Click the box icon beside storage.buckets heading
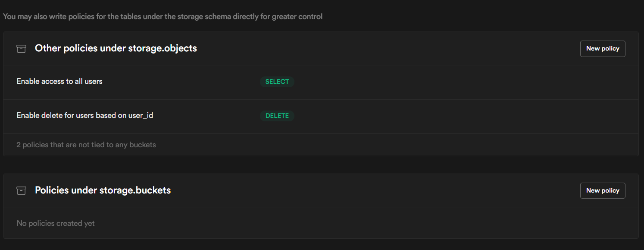This screenshot has width=644, height=250. click(x=21, y=190)
